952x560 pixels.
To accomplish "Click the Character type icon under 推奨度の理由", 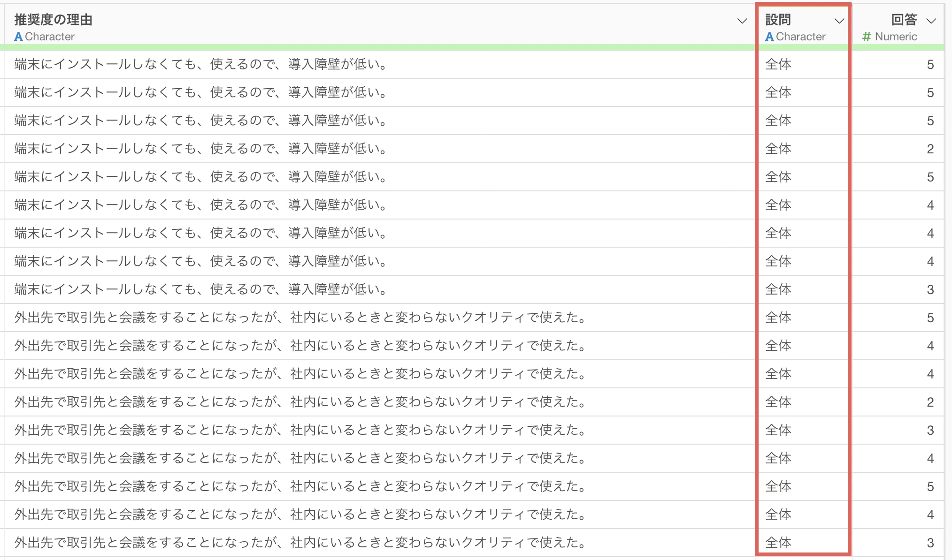I will coord(18,37).
